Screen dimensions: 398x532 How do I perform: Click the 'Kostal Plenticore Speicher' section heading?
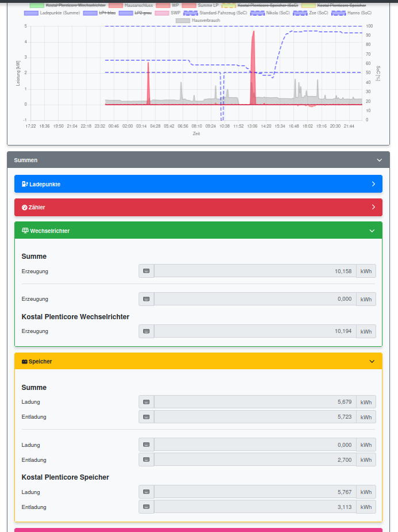pyautogui.click(x=65, y=477)
